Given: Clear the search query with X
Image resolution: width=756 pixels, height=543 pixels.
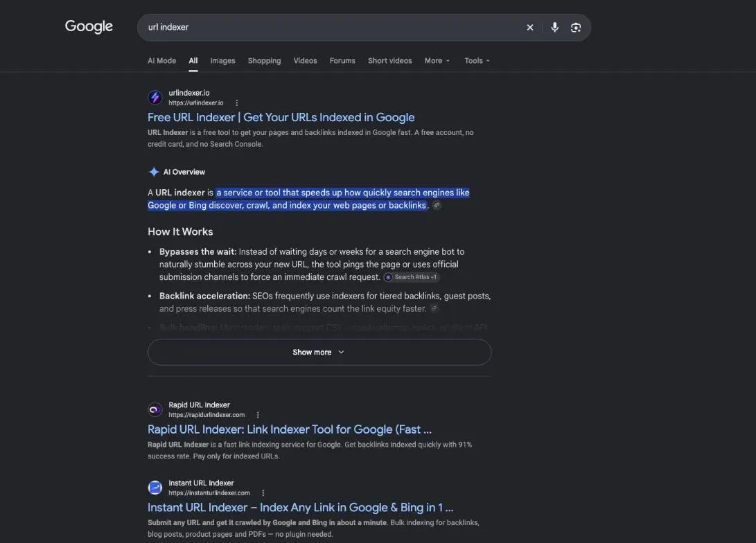Looking at the screenshot, I should 530,28.
